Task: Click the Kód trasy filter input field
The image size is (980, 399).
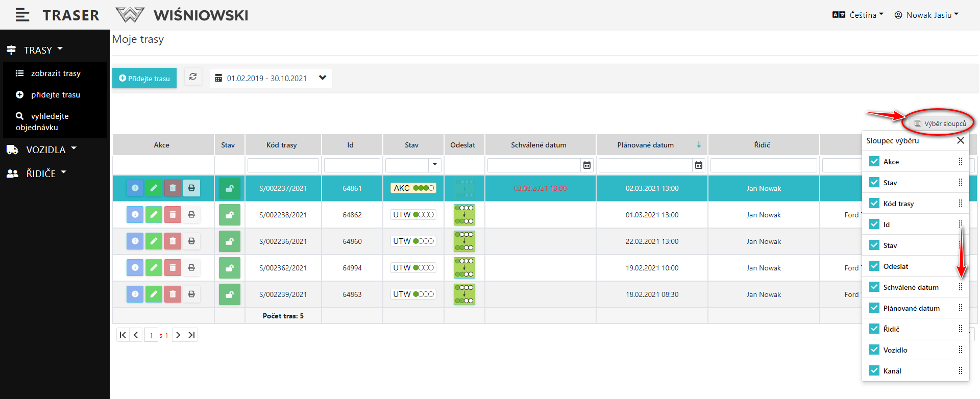Action: (x=283, y=165)
